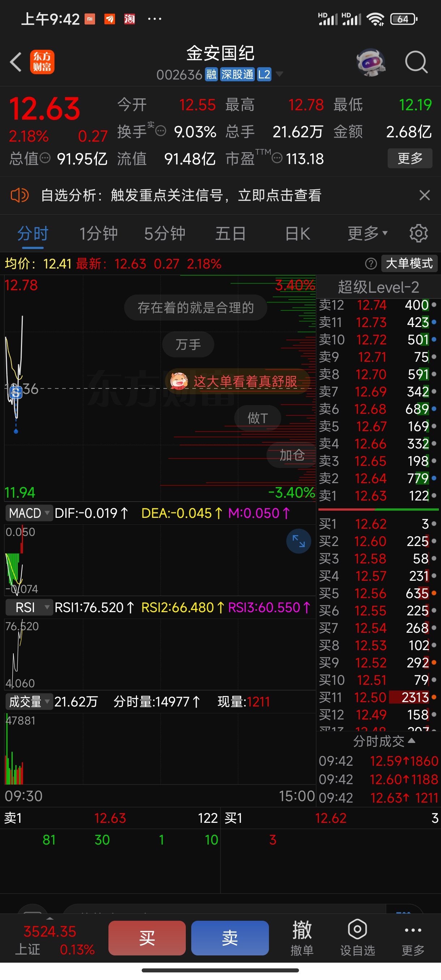
Task: Tap the blue dot beside 卖2
Action: click(x=434, y=478)
